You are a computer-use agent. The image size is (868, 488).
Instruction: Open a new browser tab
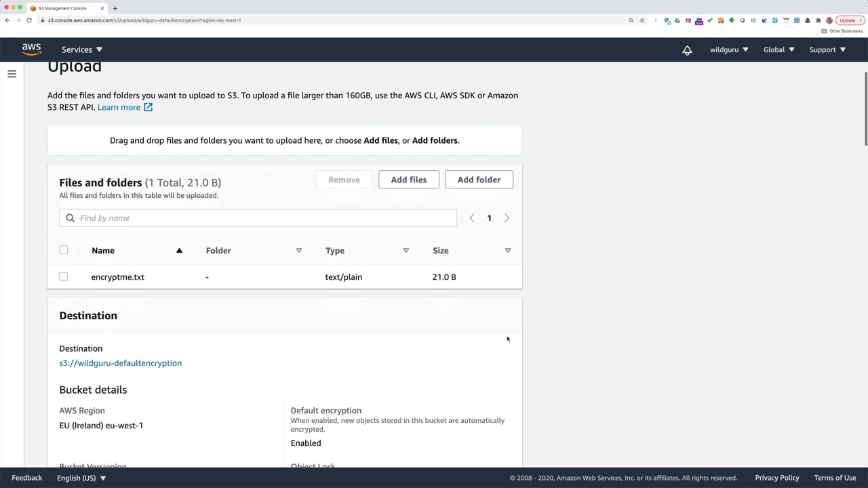115,8
